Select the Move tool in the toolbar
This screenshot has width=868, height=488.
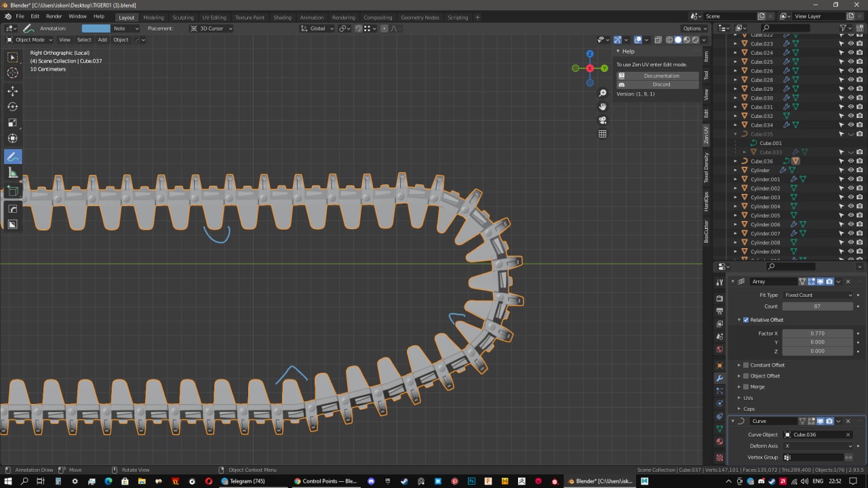click(13, 91)
